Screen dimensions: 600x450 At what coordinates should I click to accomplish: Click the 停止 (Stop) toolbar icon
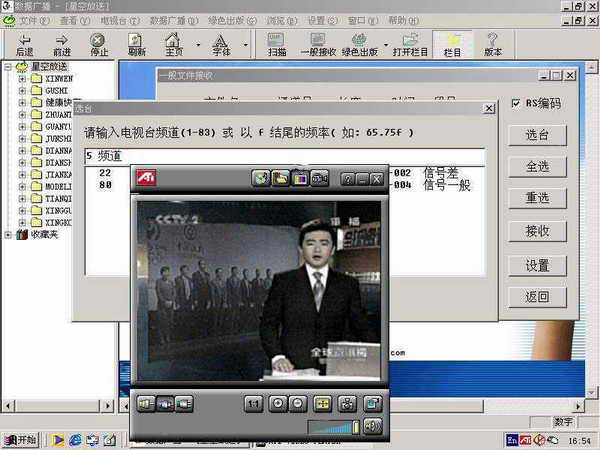[x=99, y=45]
